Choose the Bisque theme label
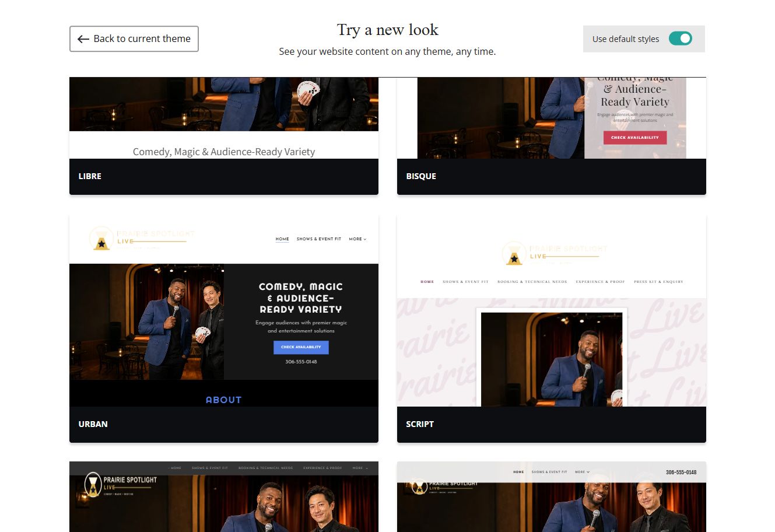Viewport: 775px width, 532px height. coord(421,176)
